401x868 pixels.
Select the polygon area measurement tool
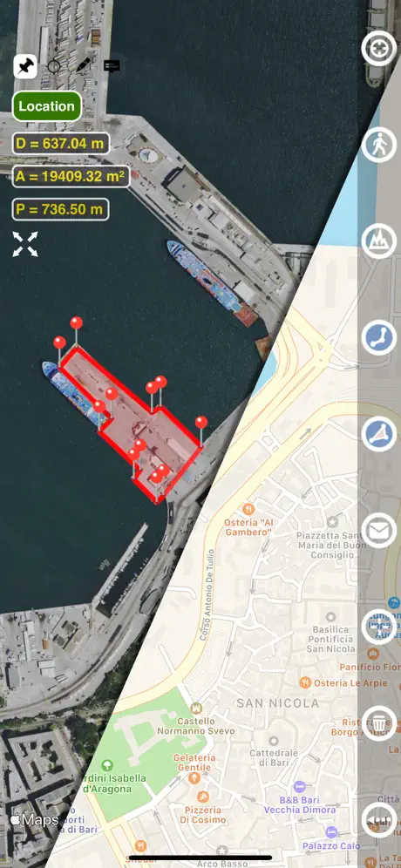(379, 434)
